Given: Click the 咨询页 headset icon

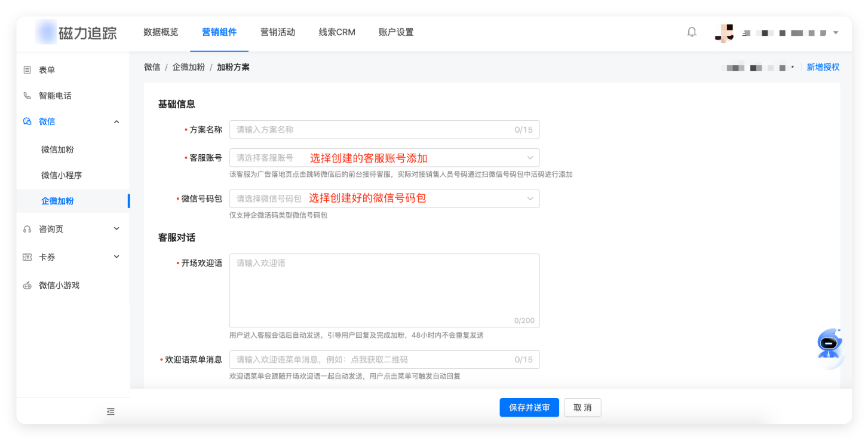Looking at the screenshot, I should pos(27,229).
